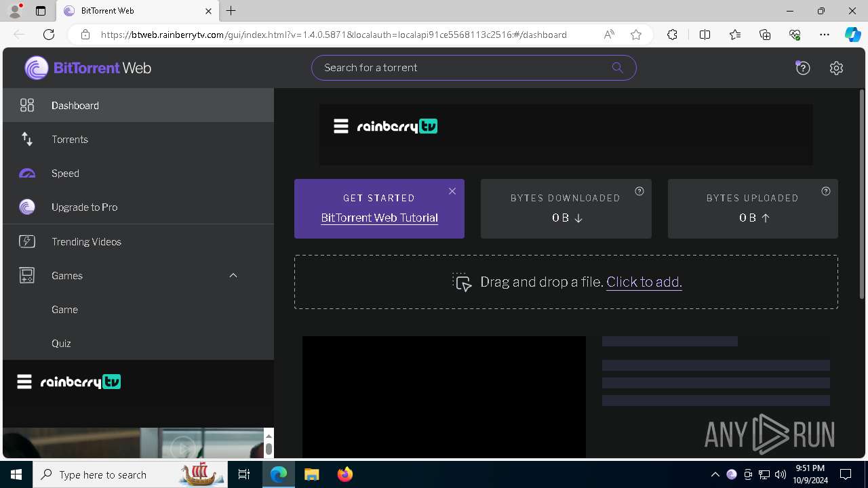This screenshot has height=488, width=868.
Task: Click the Speed gauge icon
Action: (x=27, y=174)
